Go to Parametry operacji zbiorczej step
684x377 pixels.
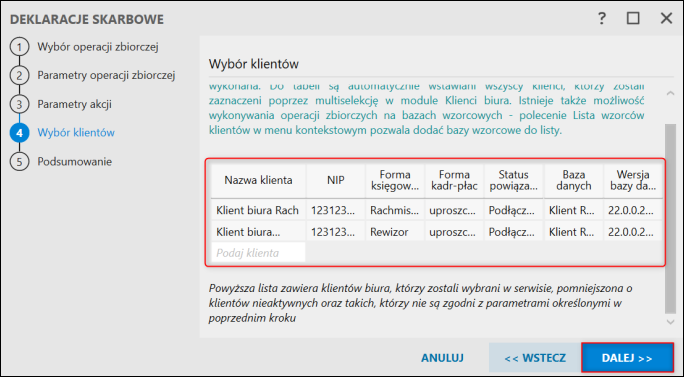(x=106, y=75)
